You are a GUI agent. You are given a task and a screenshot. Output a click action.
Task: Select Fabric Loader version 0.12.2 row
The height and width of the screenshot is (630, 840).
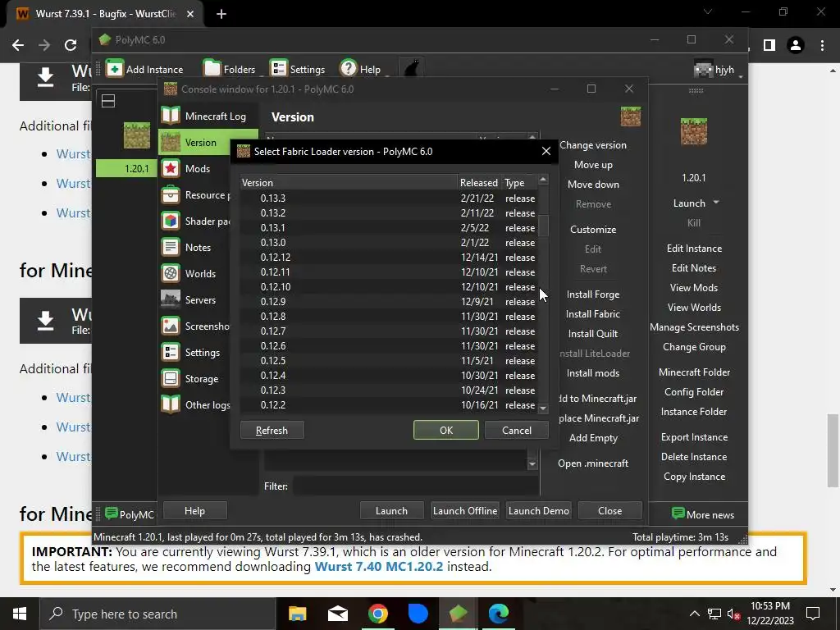click(388, 405)
